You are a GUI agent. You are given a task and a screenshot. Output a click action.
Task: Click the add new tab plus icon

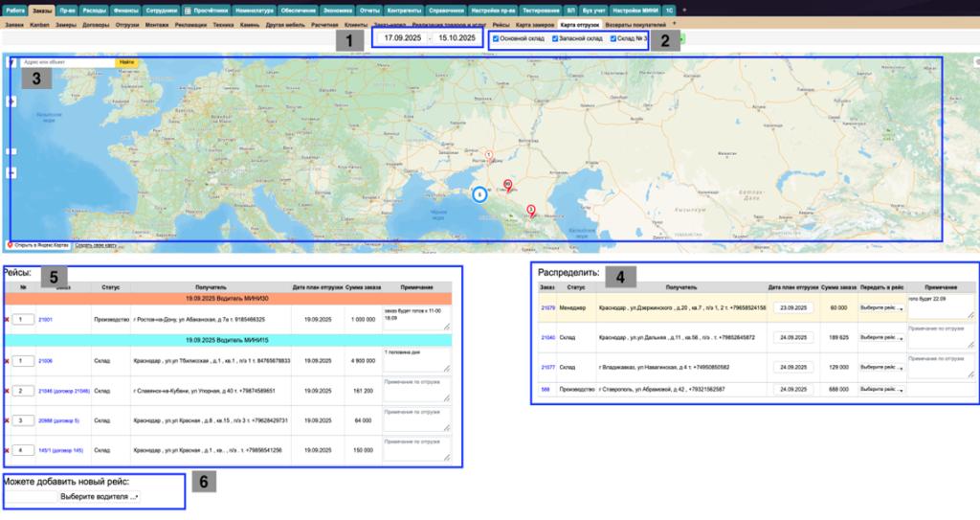coord(683,10)
